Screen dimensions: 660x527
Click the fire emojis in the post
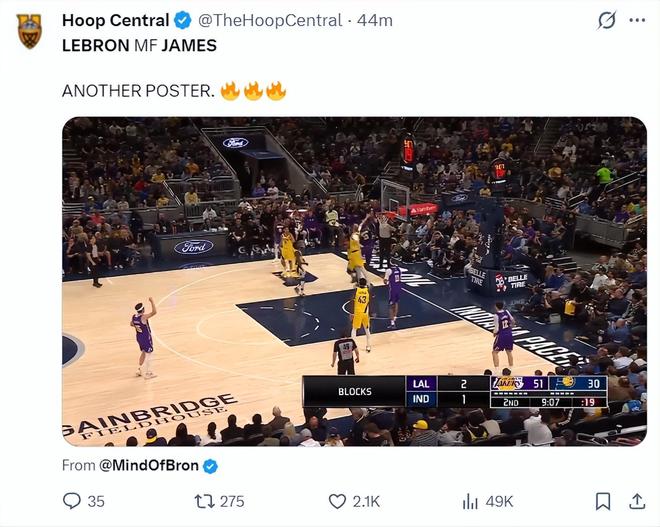[x=253, y=91]
